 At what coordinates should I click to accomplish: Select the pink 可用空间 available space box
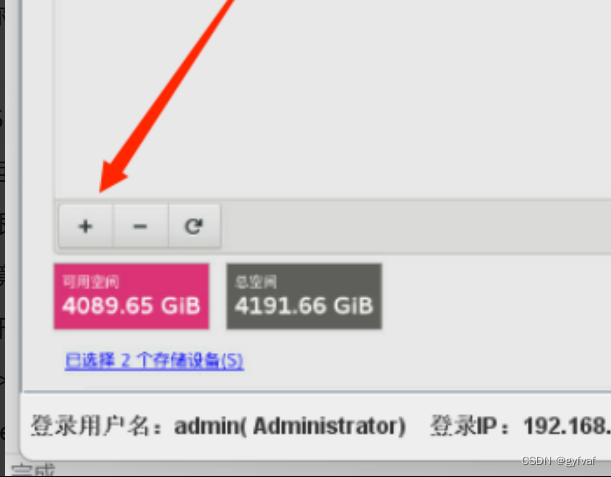131,296
